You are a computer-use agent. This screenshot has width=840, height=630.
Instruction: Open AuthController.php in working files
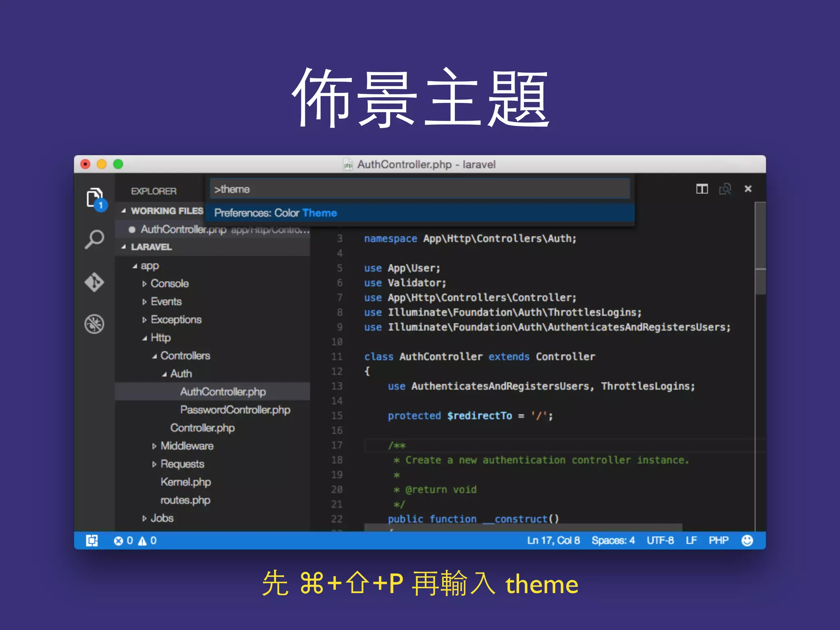[x=213, y=230]
